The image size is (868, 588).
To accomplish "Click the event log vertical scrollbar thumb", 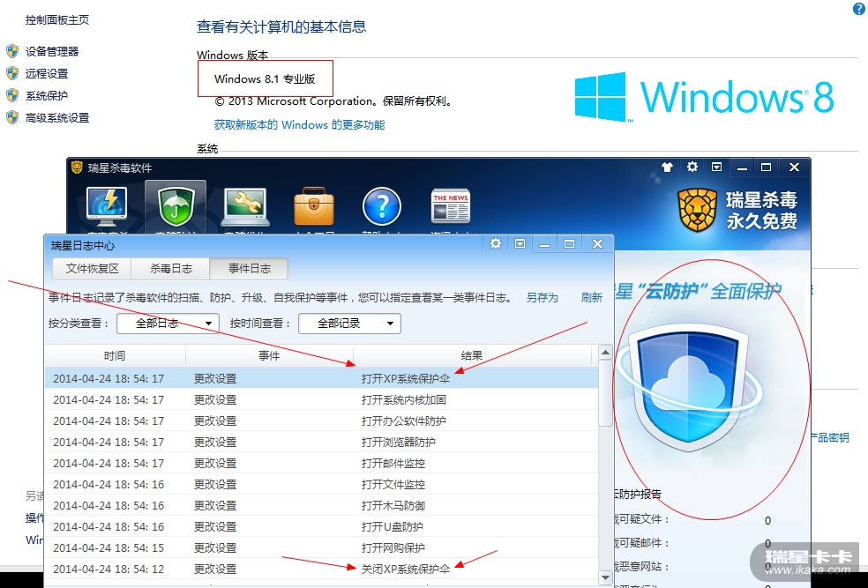I will pyautogui.click(x=605, y=393).
